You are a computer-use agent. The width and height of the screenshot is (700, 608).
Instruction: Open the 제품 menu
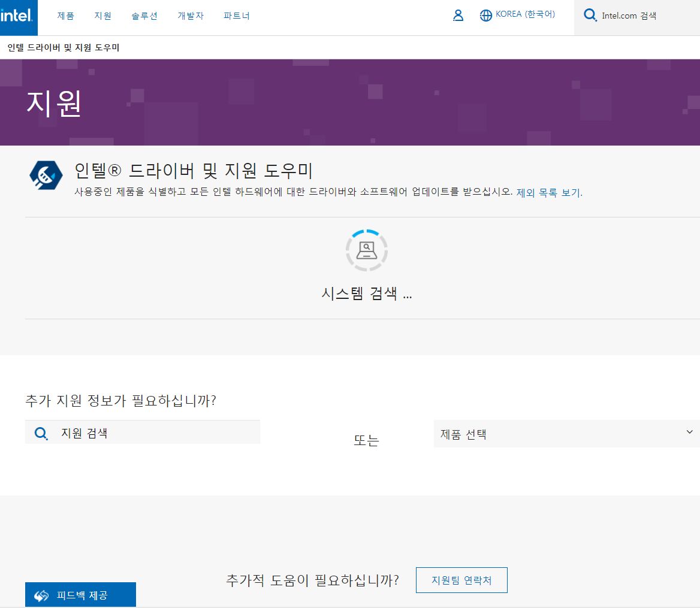point(66,16)
